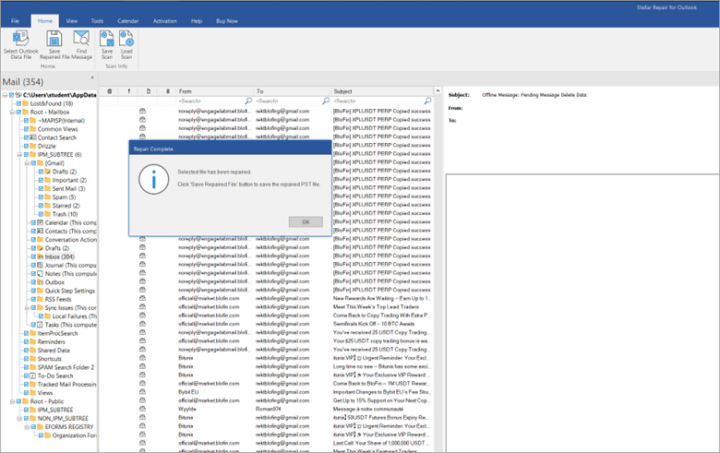Click the importance column header icon

(129, 91)
